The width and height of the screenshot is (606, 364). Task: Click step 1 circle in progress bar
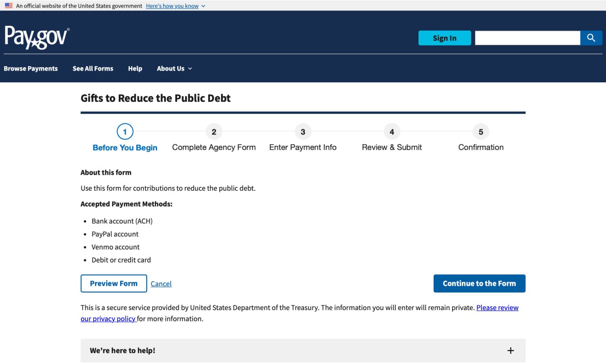click(x=125, y=132)
